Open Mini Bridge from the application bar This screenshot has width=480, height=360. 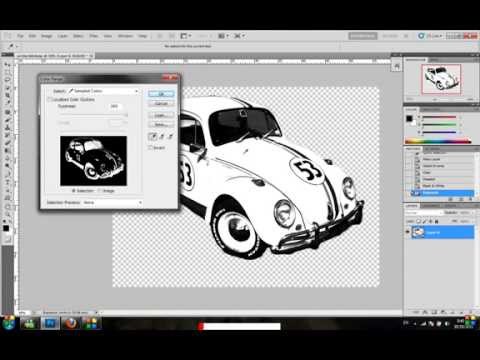[x=172, y=36]
